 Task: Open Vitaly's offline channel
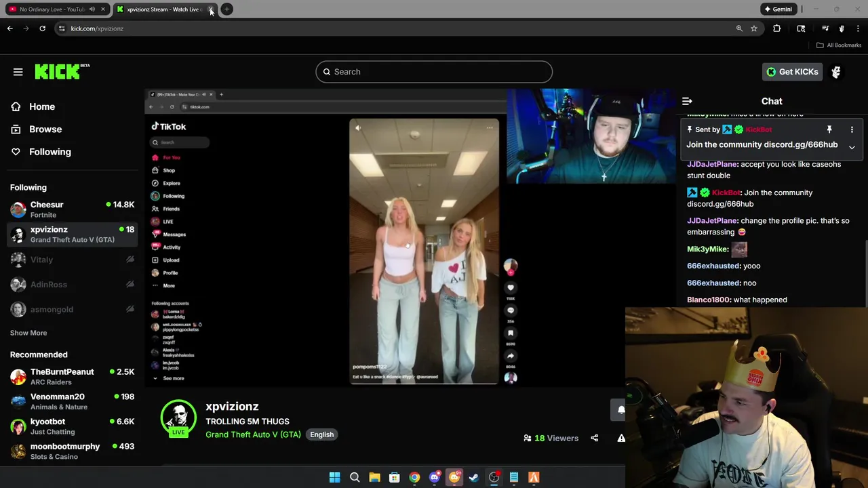click(72, 260)
